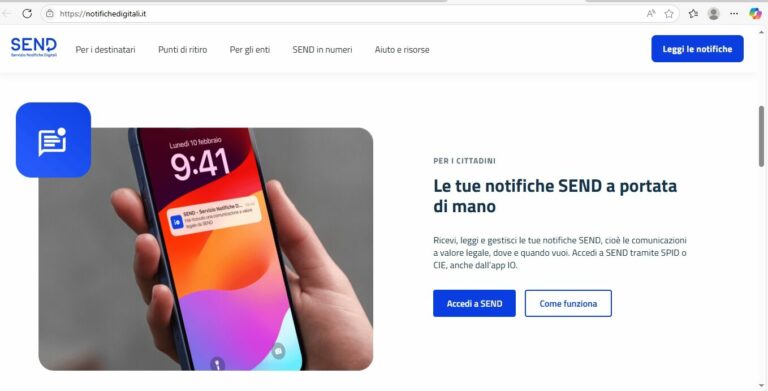The width and height of the screenshot is (768, 391).
Task: Open Per i destinatari menu
Action: pos(105,49)
